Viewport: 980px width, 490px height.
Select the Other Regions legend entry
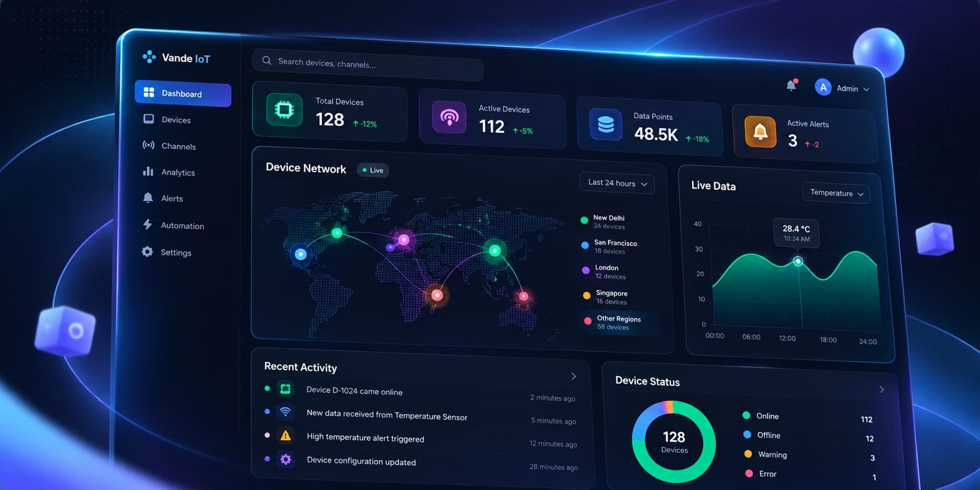613,323
